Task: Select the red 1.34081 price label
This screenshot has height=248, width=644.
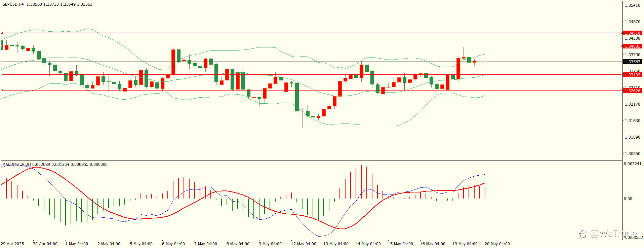Action: pyautogui.click(x=632, y=46)
